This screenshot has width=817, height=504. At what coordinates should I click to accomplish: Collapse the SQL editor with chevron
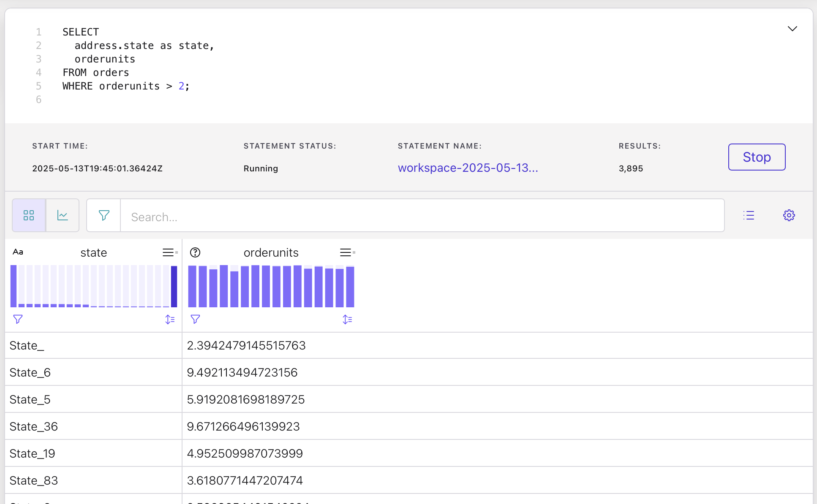792,29
